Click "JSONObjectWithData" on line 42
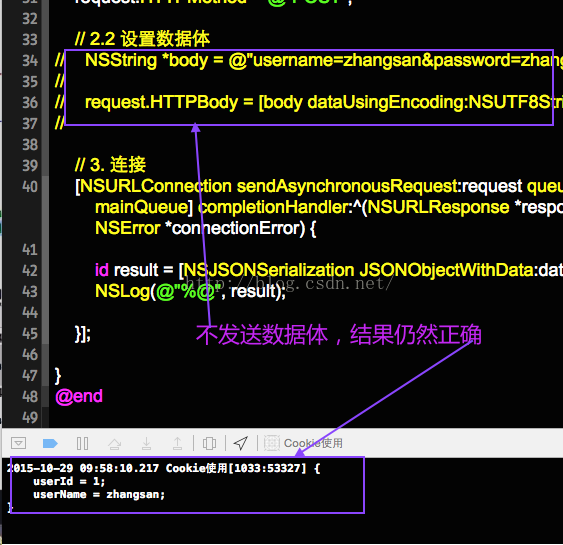 pyautogui.click(x=448, y=270)
